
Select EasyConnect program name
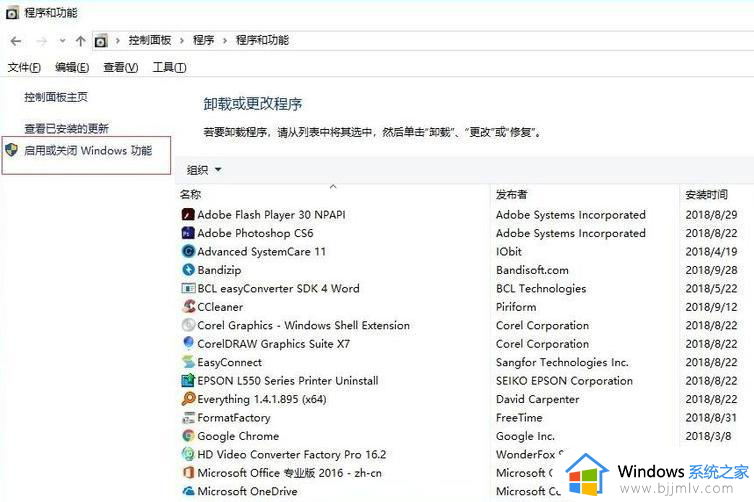coord(229,362)
